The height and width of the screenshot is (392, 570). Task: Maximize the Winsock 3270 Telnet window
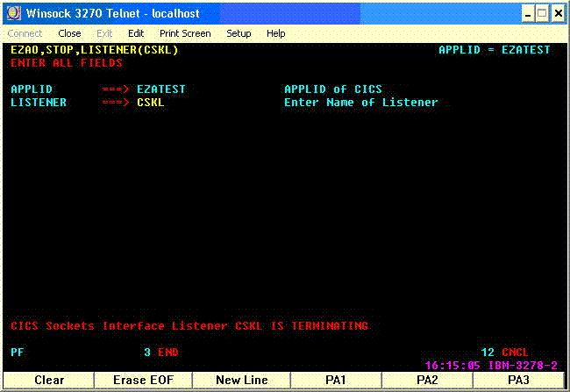click(x=542, y=14)
